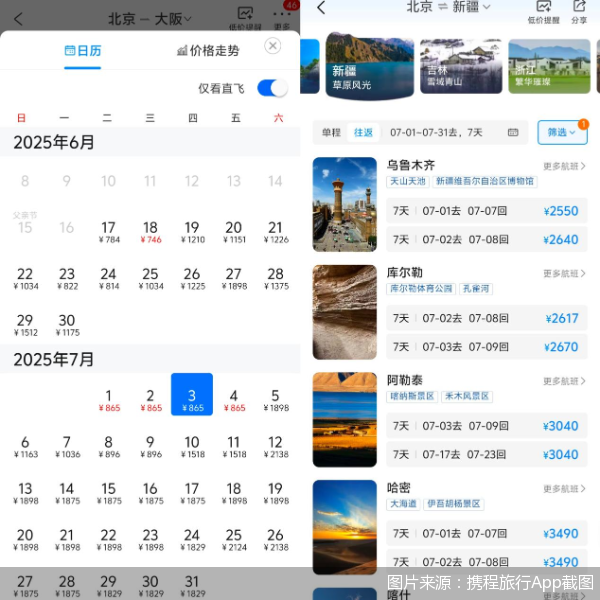Switch to the 日历 tab
Viewport: 600px width, 600px height.
83,51
